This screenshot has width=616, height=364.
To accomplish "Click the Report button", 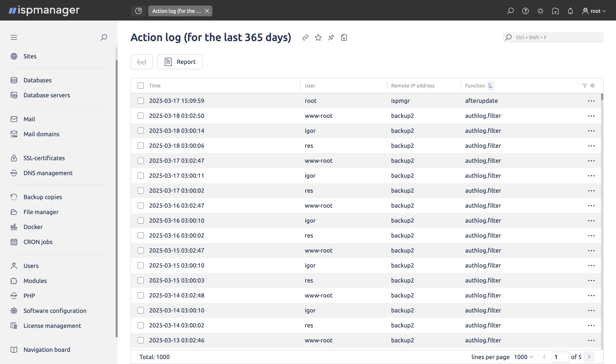I will (180, 62).
